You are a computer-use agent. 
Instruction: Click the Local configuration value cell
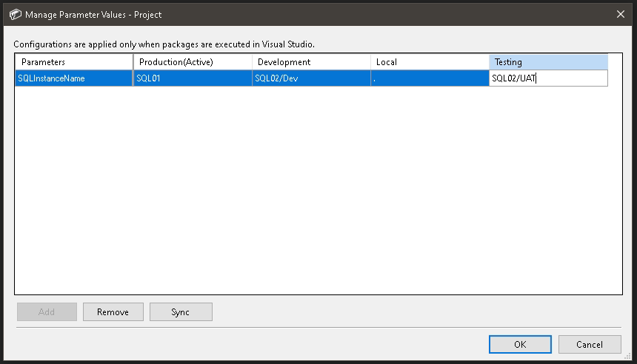pyautogui.click(x=430, y=78)
